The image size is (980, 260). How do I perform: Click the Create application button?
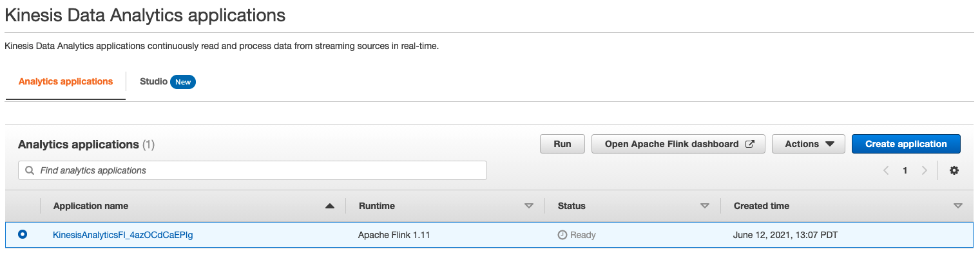click(905, 144)
